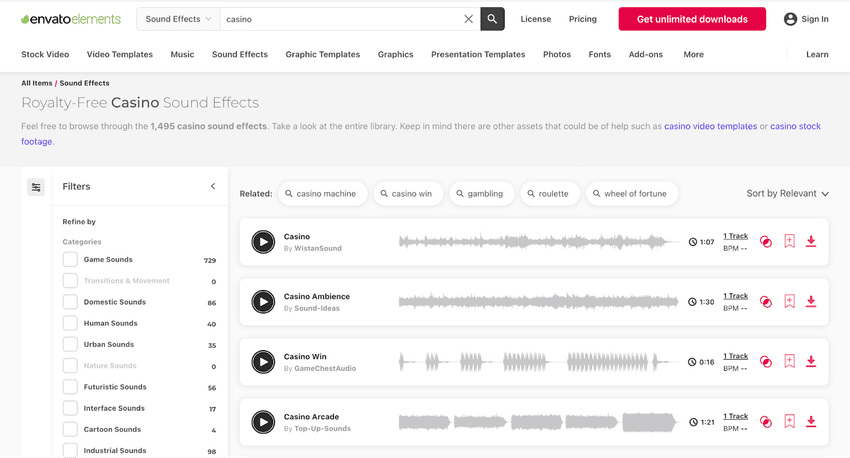Screen dimensions: 850x458
Task: Check the Interface Sounds category
Action: tap(70, 408)
